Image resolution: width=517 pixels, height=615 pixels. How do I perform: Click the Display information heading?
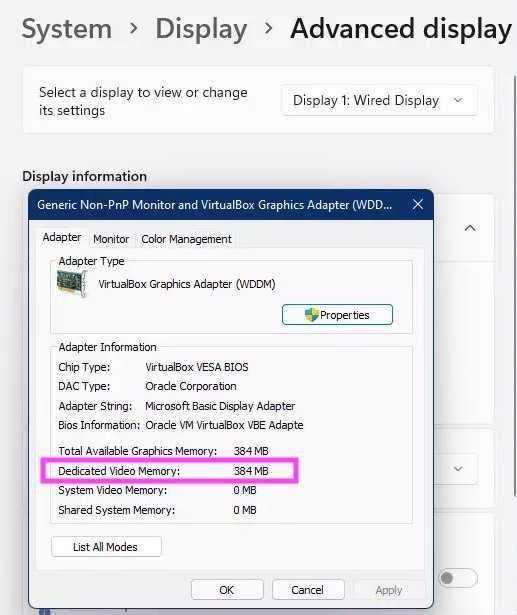click(84, 176)
